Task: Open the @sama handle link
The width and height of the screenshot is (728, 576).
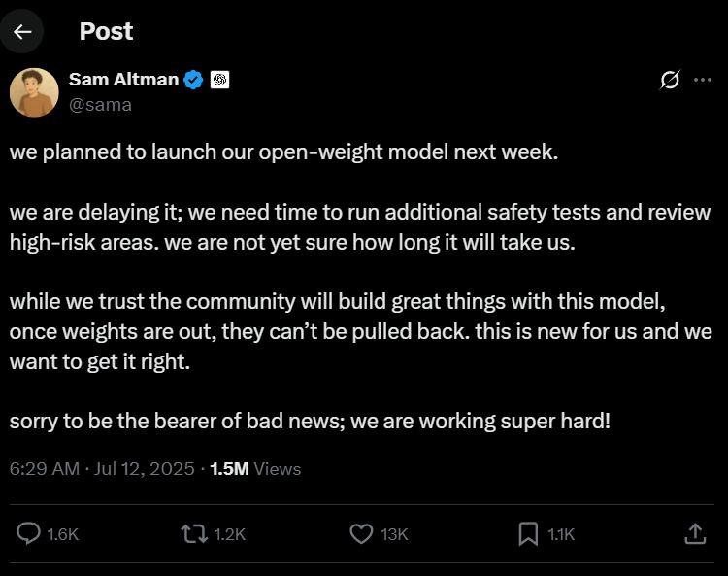Action: pos(100,105)
